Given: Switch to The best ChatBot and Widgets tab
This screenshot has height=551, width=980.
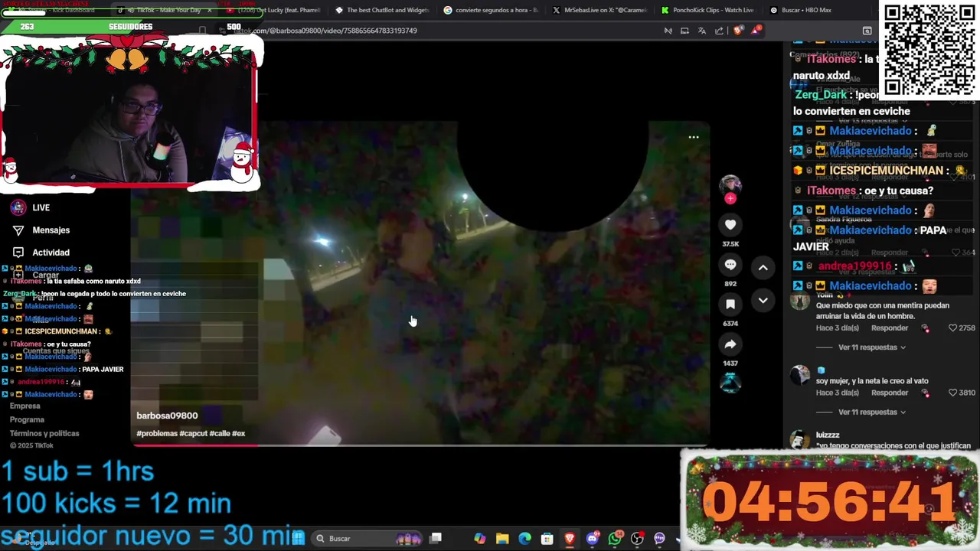Looking at the screenshot, I should point(382,10).
